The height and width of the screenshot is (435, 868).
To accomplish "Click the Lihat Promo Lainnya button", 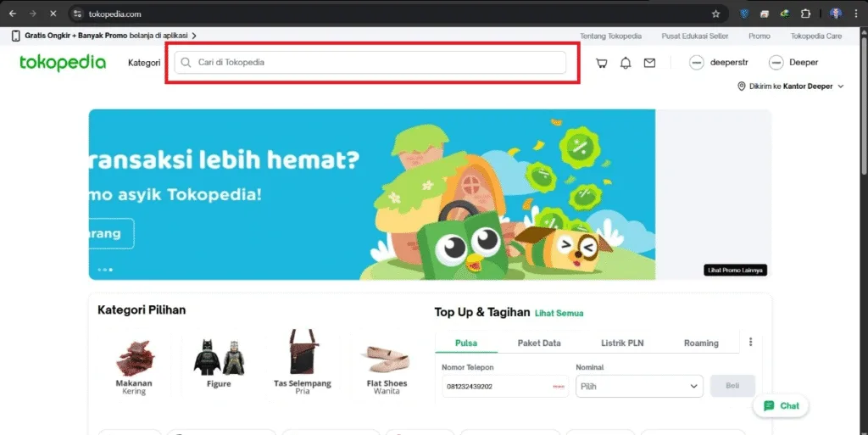I will click(x=735, y=270).
